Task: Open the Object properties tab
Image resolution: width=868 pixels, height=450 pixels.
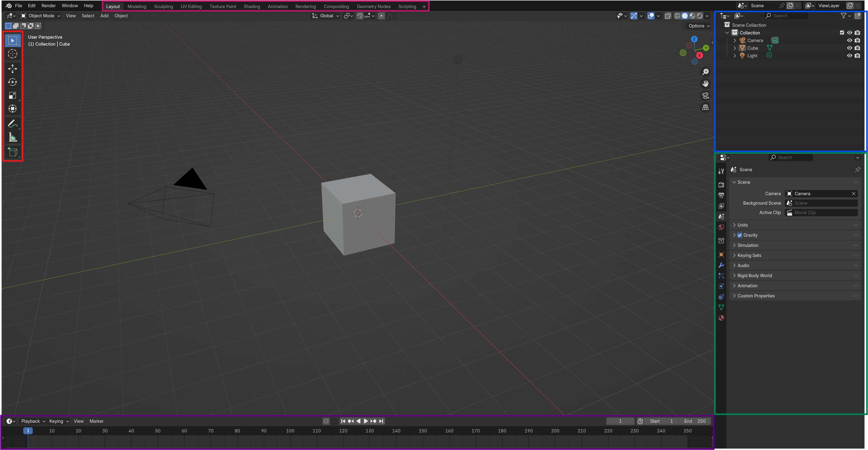Action: coord(721,254)
